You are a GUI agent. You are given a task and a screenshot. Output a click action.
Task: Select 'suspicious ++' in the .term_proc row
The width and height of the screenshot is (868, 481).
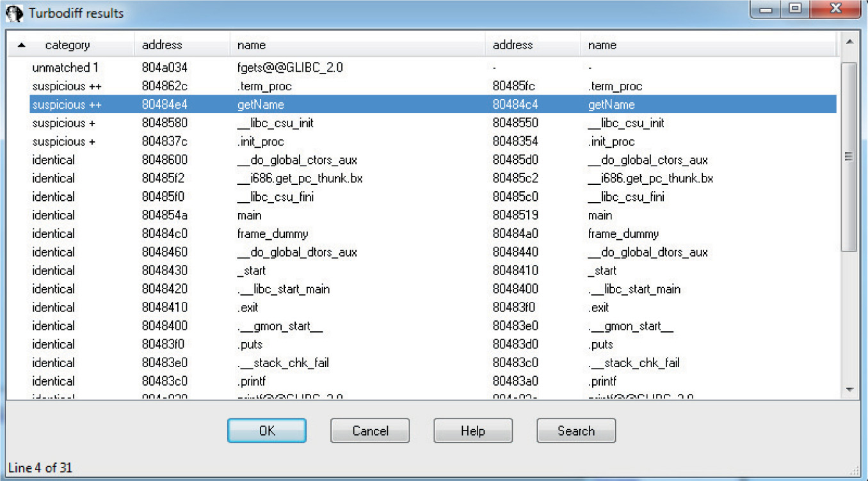(x=67, y=86)
